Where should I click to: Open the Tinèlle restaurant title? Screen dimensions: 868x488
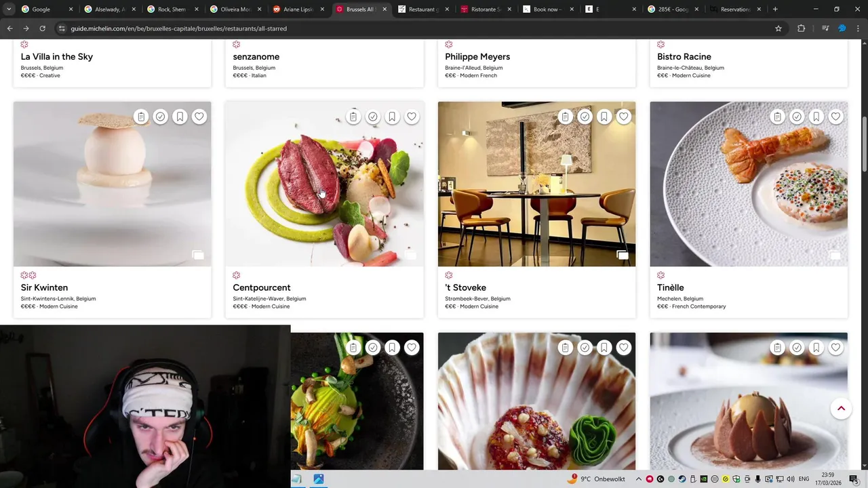pyautogui.click(x=671, y=287)
